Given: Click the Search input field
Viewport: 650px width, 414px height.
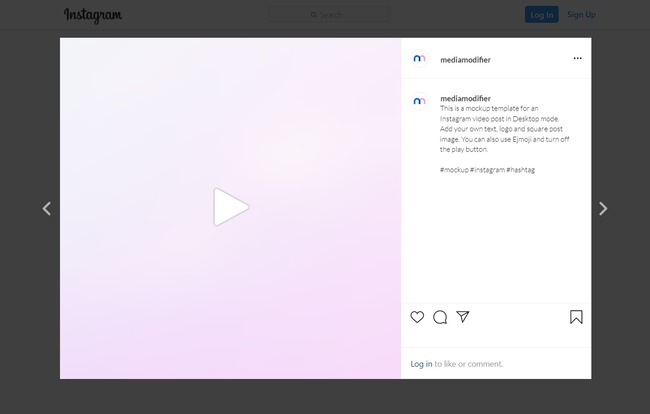Looking at the screenshot, I should tap(330, 15).
